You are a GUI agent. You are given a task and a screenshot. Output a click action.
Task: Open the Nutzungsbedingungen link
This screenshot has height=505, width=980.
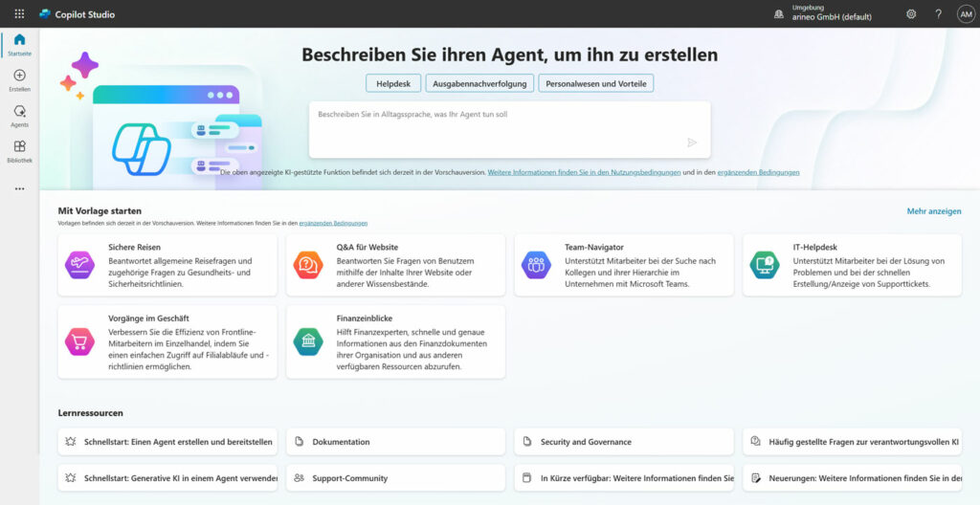pos(585,172)
